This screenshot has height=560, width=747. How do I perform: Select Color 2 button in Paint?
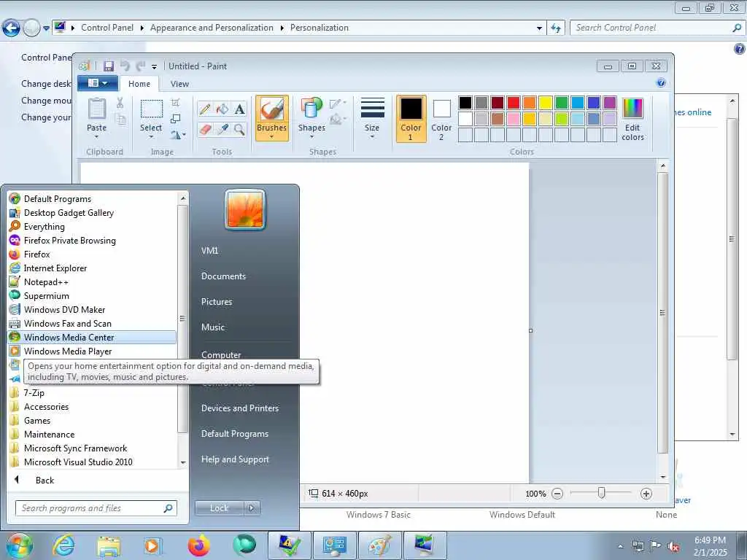(441, 119)
